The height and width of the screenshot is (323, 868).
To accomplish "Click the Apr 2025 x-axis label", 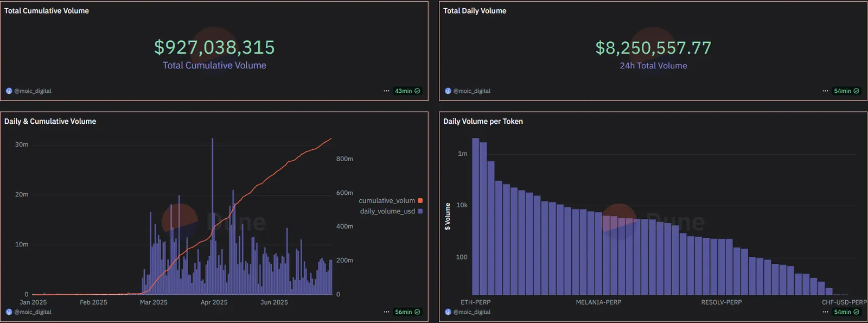I will (x=214, y=302).
